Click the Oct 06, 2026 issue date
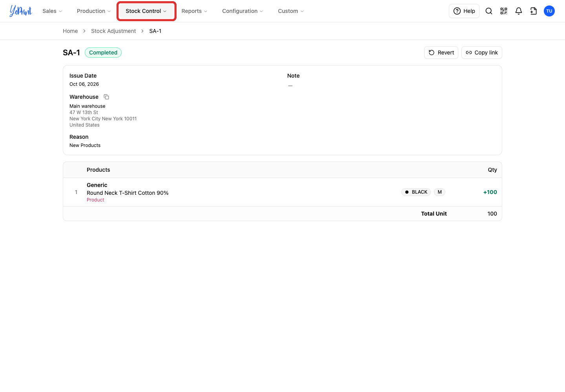 84,84
